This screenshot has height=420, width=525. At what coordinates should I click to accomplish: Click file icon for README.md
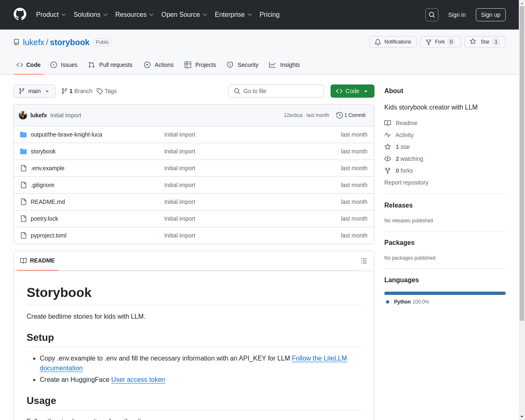(23, 202)
